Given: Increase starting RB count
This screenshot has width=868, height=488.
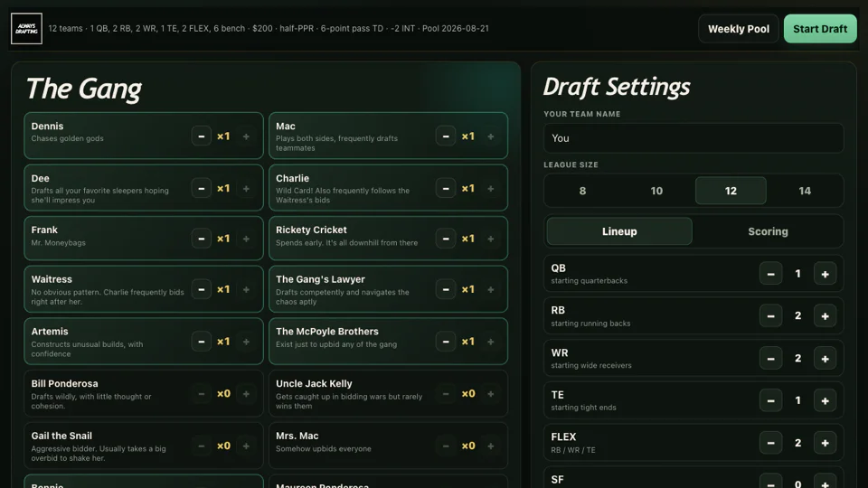Looking at the screenshot, I should click(825, 316).
